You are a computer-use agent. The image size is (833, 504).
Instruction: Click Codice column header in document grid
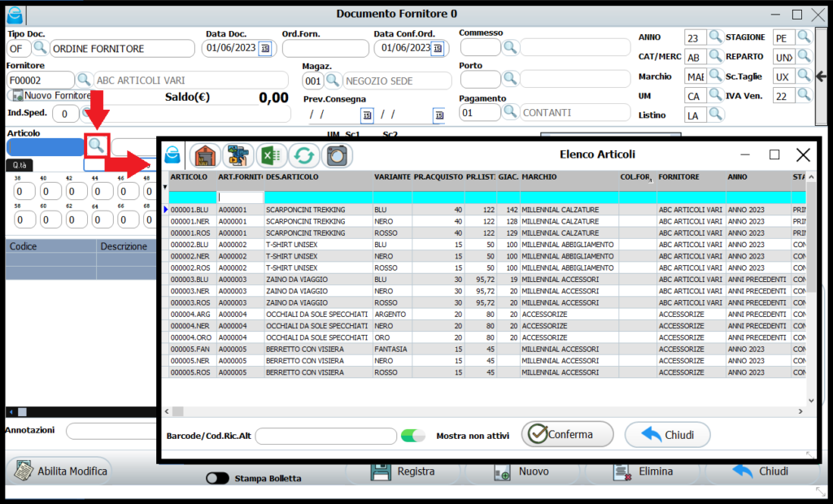[x=51, y=246]
